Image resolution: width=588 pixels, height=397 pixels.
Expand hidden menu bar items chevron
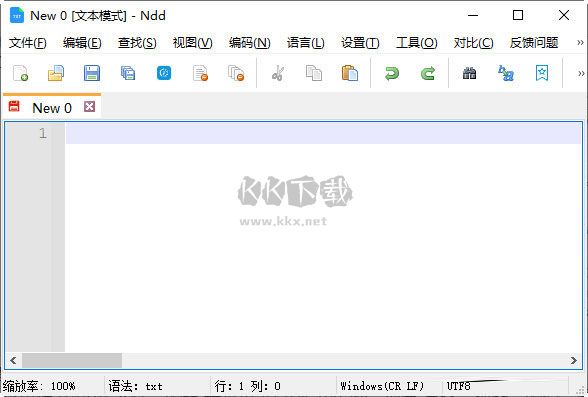[580, 43]
